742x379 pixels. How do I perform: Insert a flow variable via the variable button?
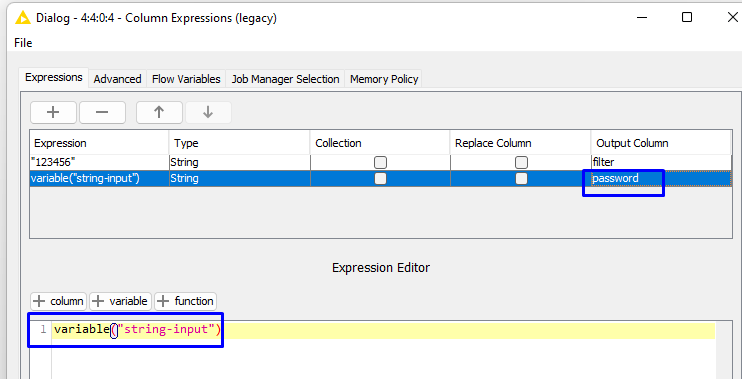point(121,301)
